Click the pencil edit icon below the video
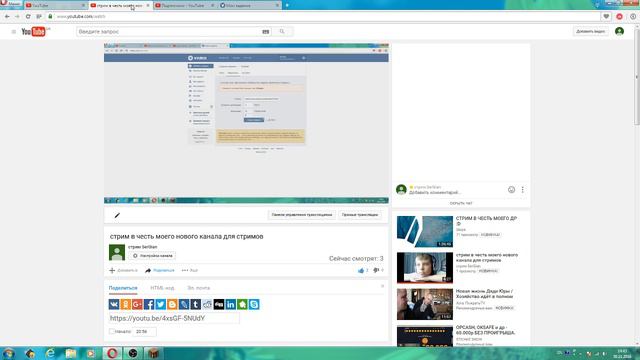 [x=117, y=215]
